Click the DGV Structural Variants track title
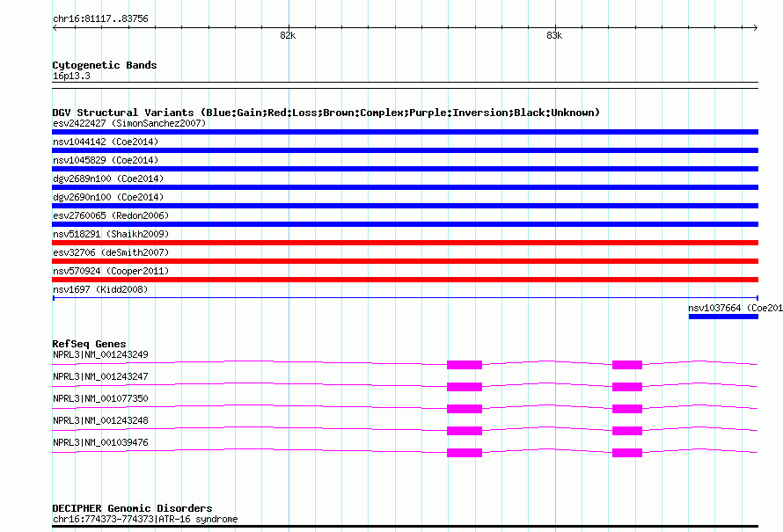This screenshot has height=532, width=783. point(326,113)
